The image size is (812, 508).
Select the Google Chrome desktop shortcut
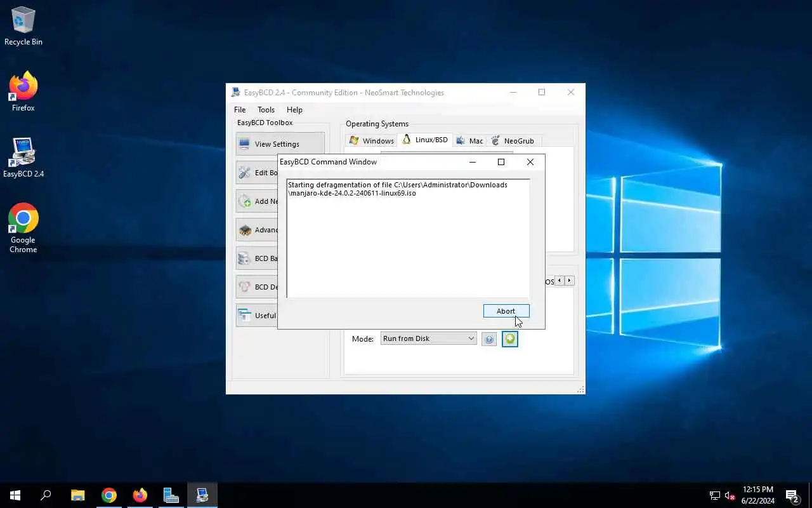point(23,229)
